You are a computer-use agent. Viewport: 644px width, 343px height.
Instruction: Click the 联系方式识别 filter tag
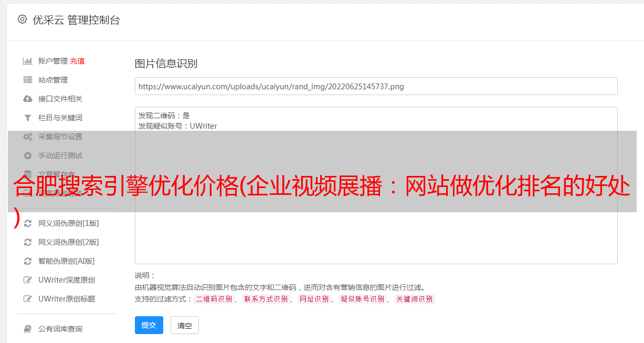tap(266, 299)
